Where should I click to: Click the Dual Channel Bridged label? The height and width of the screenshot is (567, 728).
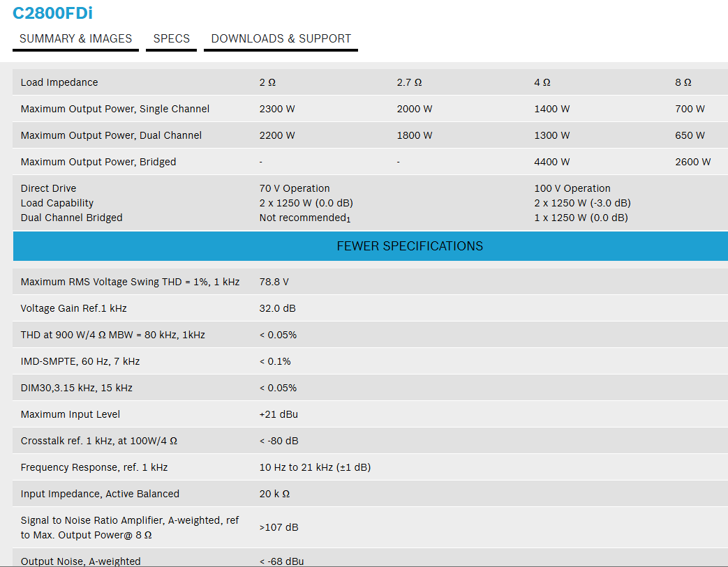(x=71, y=218)
